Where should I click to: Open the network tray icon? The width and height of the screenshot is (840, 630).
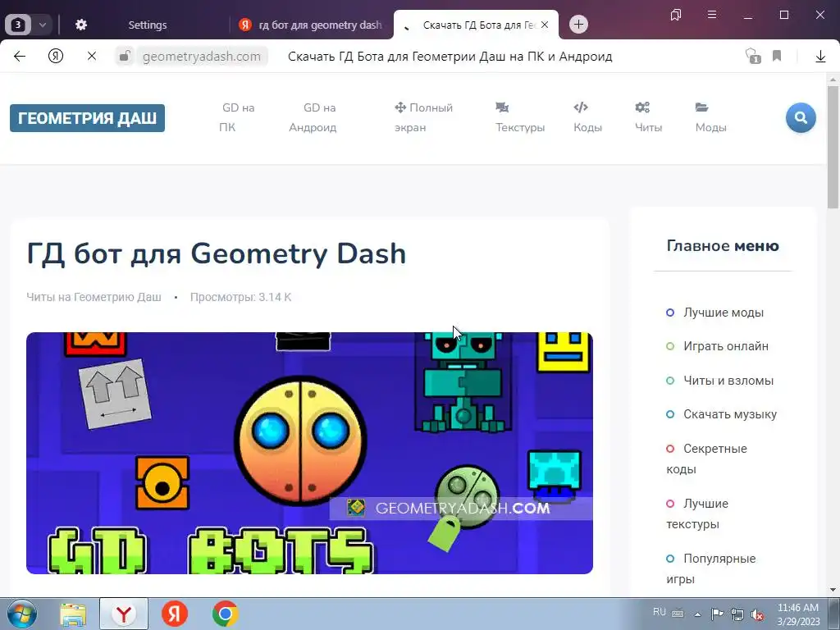[x=737, y=614]
